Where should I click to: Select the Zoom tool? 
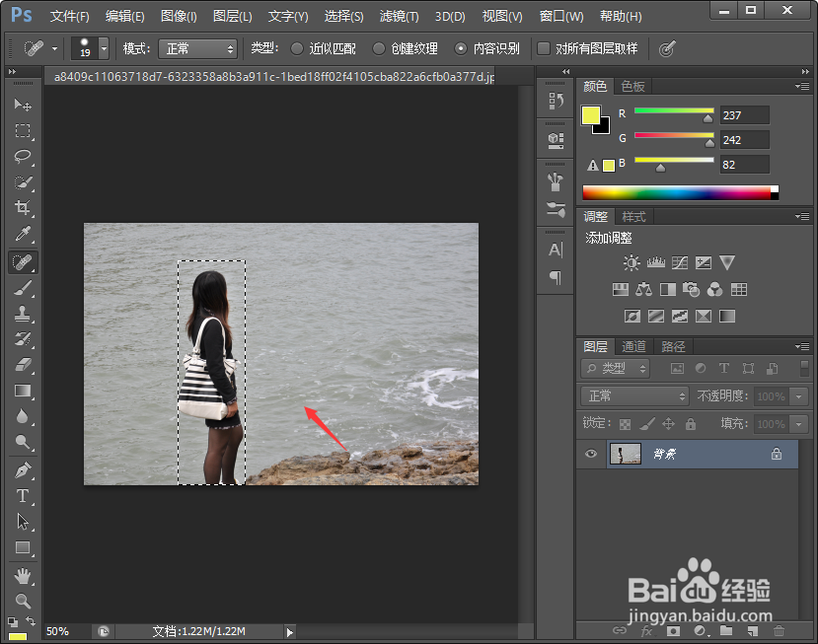[23, 602]
